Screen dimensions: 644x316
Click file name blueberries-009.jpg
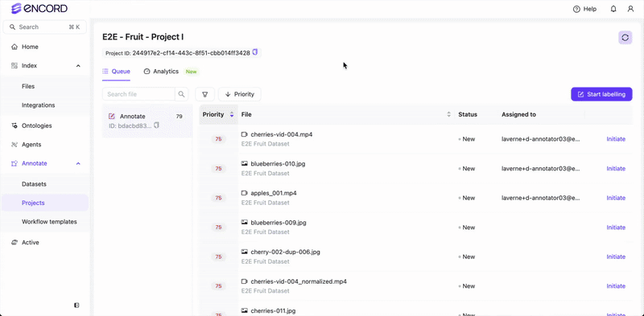click(x=279, y=223)
